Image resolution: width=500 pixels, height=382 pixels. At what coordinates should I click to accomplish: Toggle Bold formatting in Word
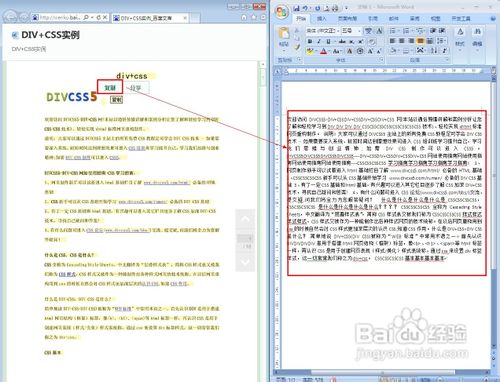coord(310,41)
